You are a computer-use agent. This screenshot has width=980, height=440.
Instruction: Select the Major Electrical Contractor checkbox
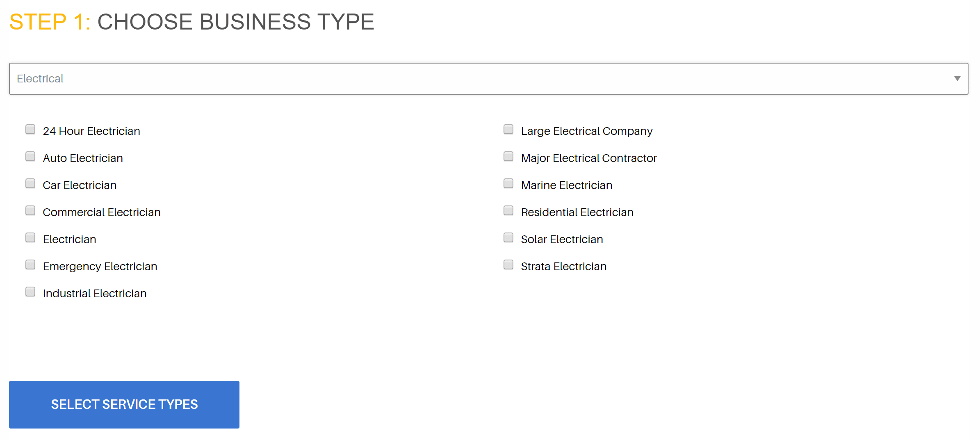pyautogui.click(x=508, y=157)
